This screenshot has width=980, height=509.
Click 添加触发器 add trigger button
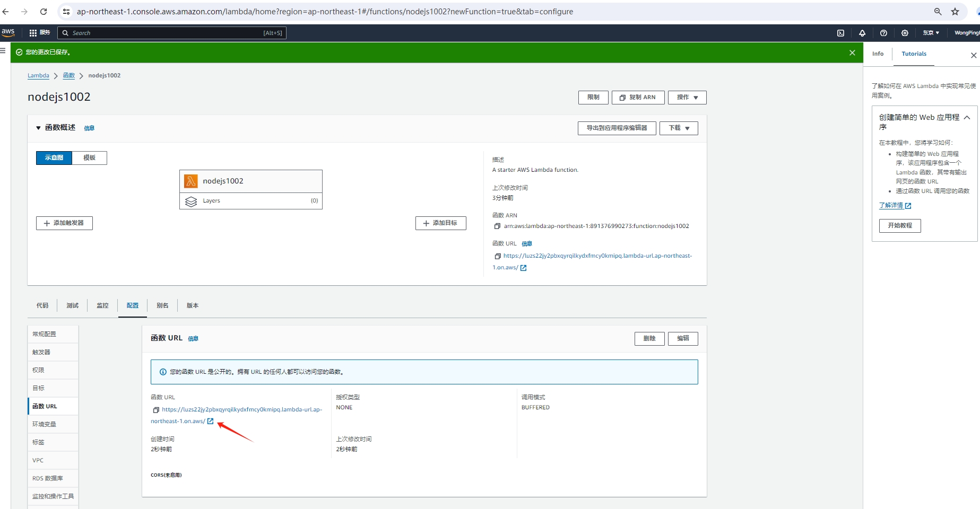[64, 223]
